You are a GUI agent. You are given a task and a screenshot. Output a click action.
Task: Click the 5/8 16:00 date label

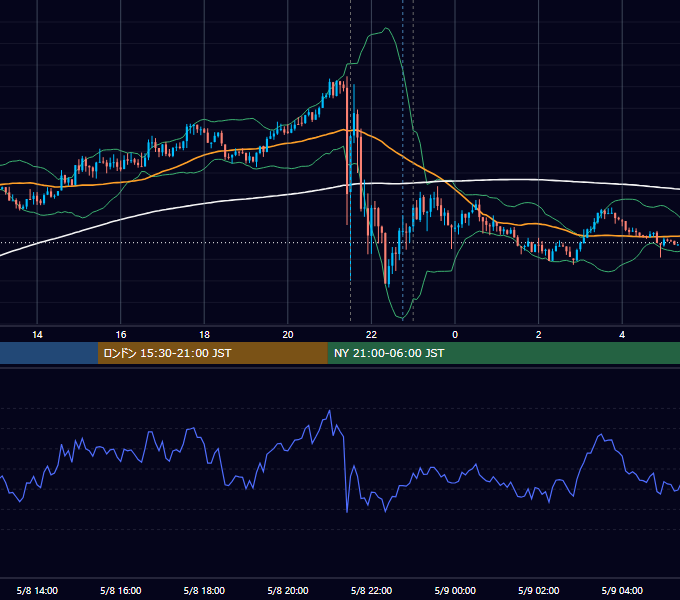pyautogui.click(x=121, y=591)
